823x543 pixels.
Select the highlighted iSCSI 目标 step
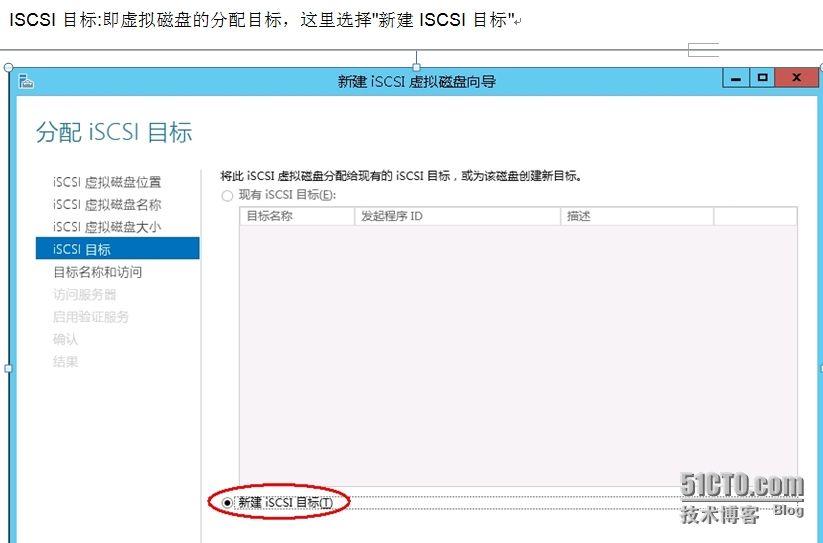(x=118, y=249)
